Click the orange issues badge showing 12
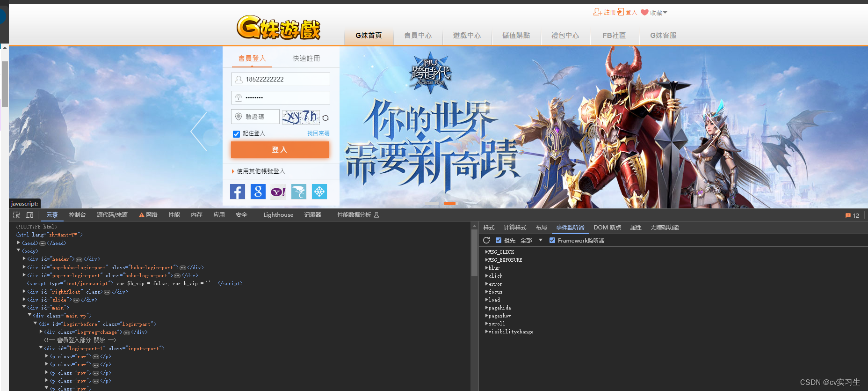Image resolution: width=868 pixels, height=391 pixels. (x=852, y=215)
